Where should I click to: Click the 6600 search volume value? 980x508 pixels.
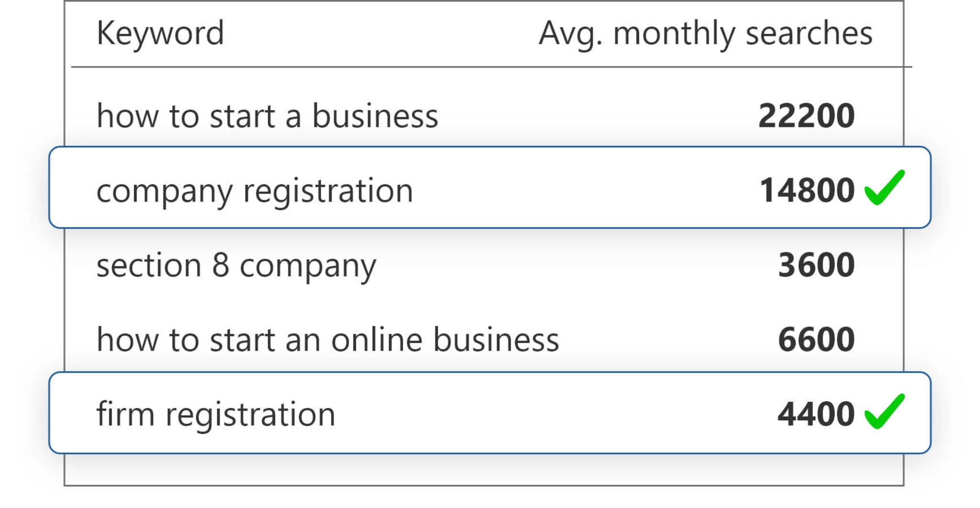point(816,339)
